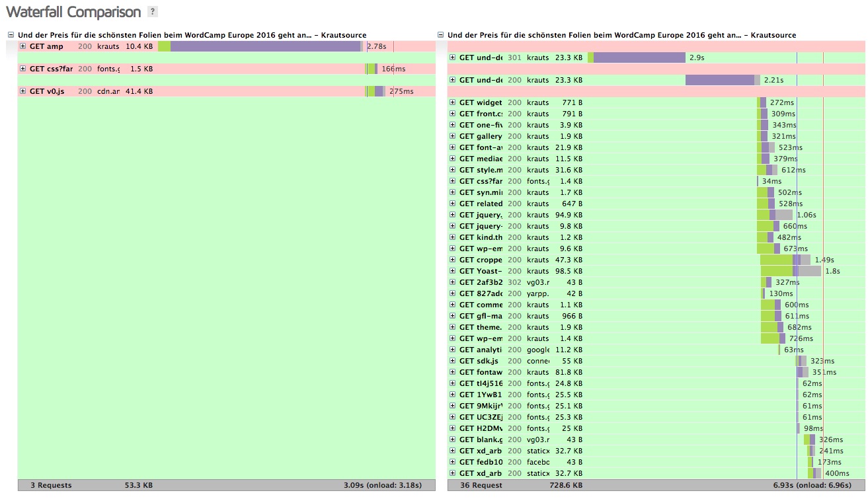Expand the GET gallery request row

(x=453, y=136)
